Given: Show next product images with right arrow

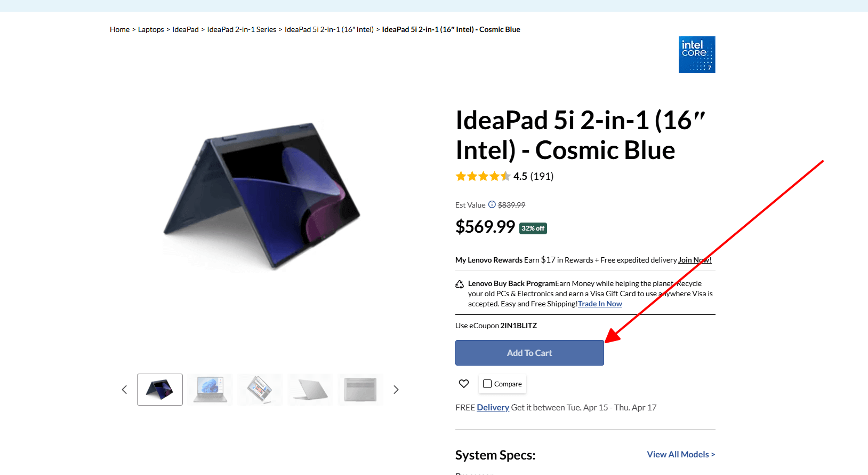Looking at the screenshot, I should tap(396, 390).
